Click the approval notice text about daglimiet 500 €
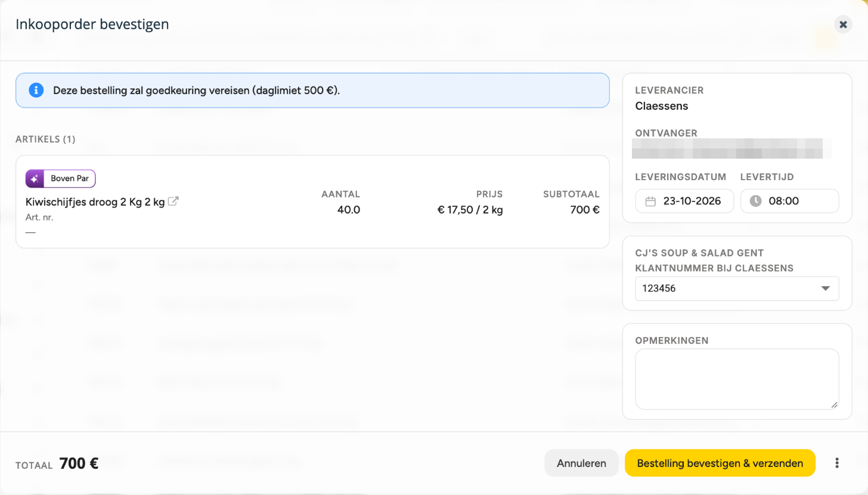868x495 pixels. tap(197, 91)
